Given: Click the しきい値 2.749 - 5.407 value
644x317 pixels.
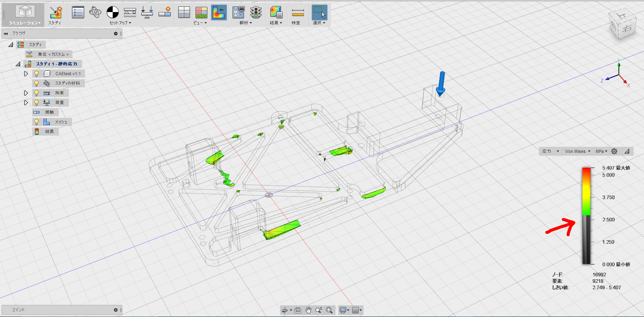Looking at the screenshot, I should 607,288.
